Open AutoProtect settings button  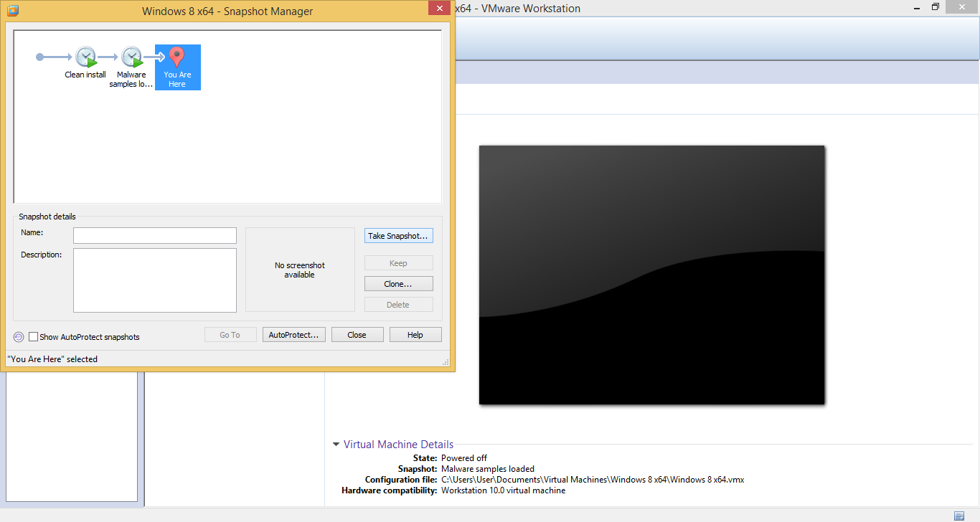(294, 335)
